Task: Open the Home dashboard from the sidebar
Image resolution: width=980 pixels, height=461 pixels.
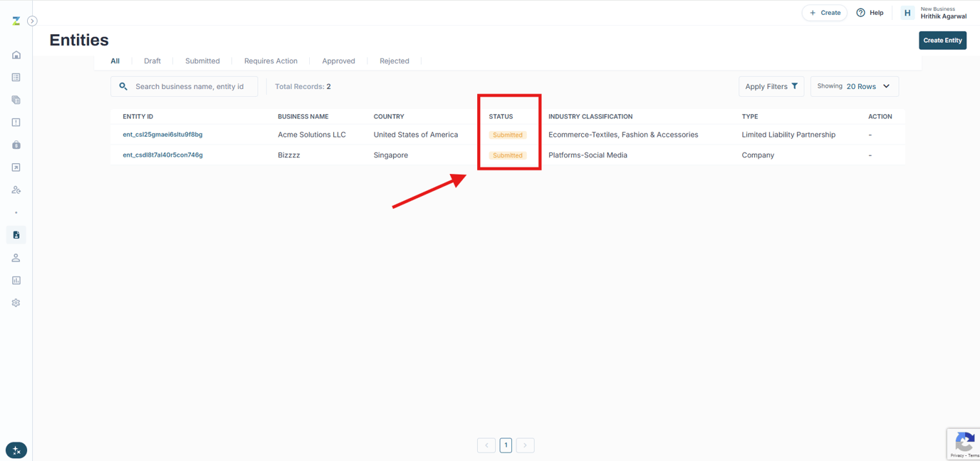Action: [x=16, y=54]
